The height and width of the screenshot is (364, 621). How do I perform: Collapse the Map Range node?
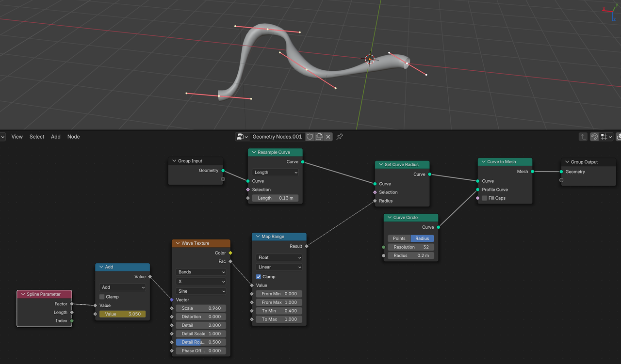[258, 237]
